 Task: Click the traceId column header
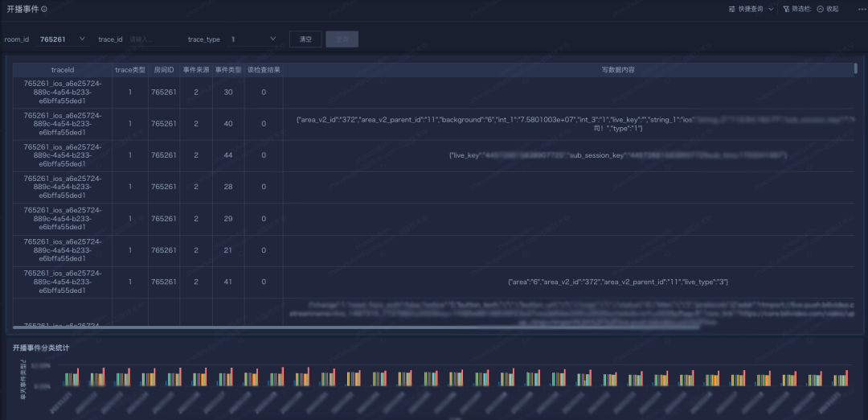(x=63, y=70)
